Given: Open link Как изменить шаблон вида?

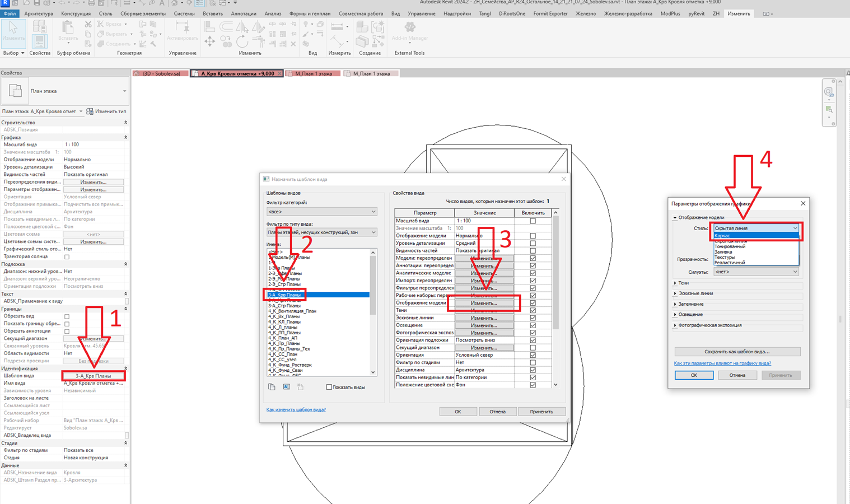Looking at the screenshot, I should click(296, 409).
